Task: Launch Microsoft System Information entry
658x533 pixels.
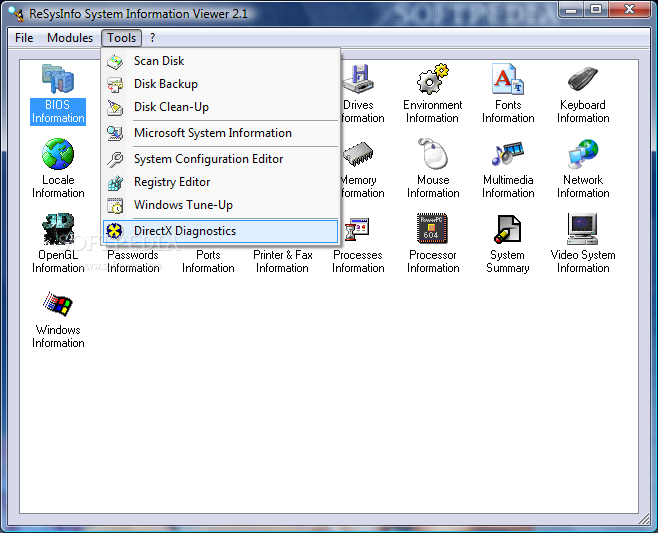Action: coord(220,133)
